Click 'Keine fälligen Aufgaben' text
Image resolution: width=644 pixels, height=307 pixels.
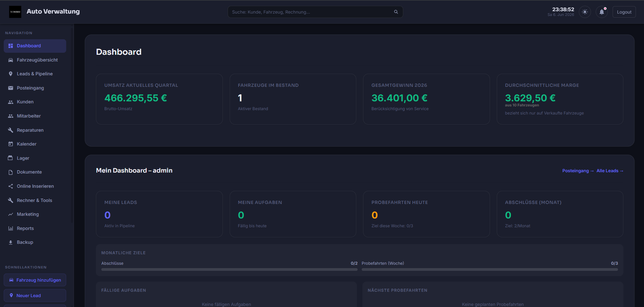click(226, 304)
